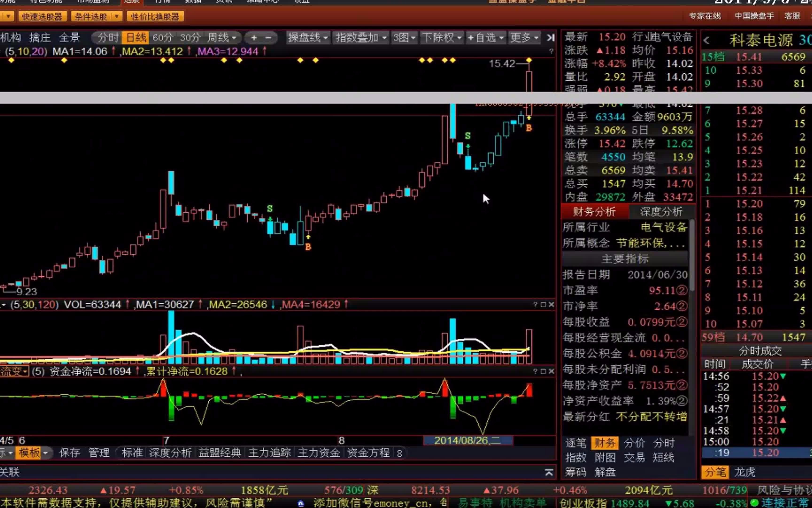812x508 pixels.
Task: Maximize the VOL indicator panel
Action: coord(543,304)
